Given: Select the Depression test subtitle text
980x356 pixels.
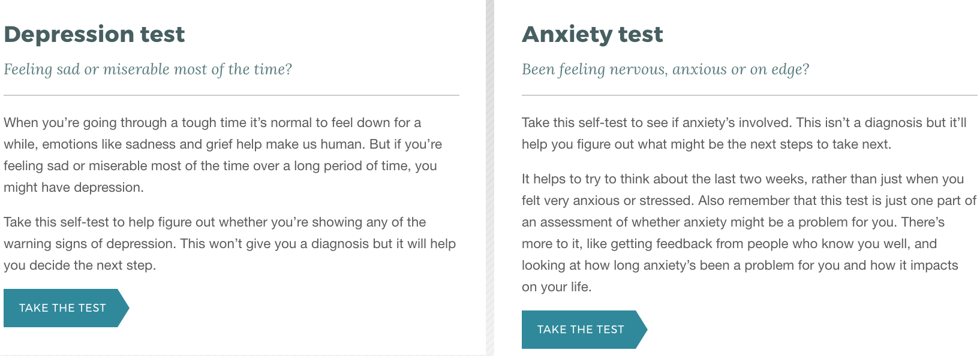Looking at the screenshot, I should pyautogui.click(x=148, y=69).
